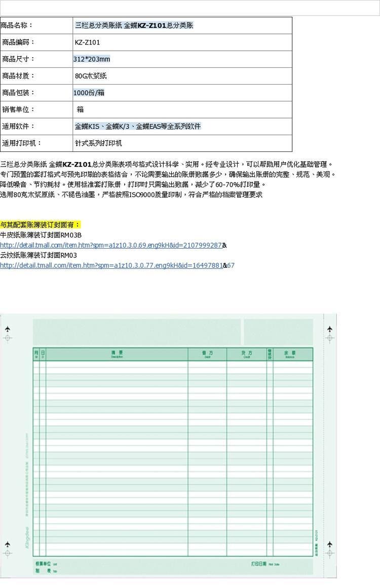Select software value 金蝶KIS、金蝶K/3、金蝶EAS等全系列软件
This screenshot has width=380, height=588.
[138, 127]
